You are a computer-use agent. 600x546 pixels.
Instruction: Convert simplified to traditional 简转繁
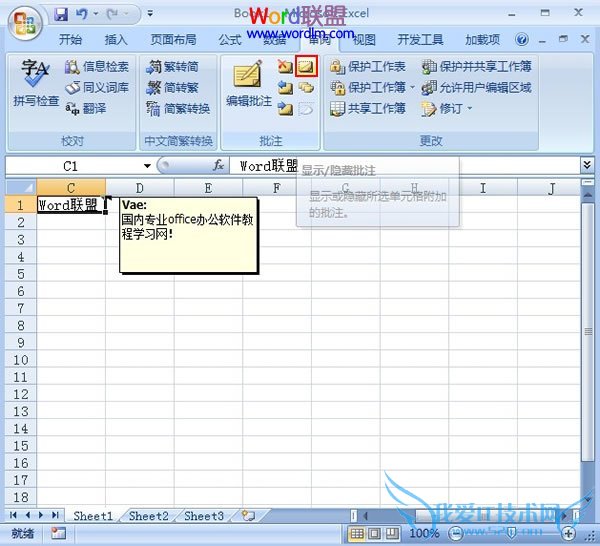click(x=172, y=88)
